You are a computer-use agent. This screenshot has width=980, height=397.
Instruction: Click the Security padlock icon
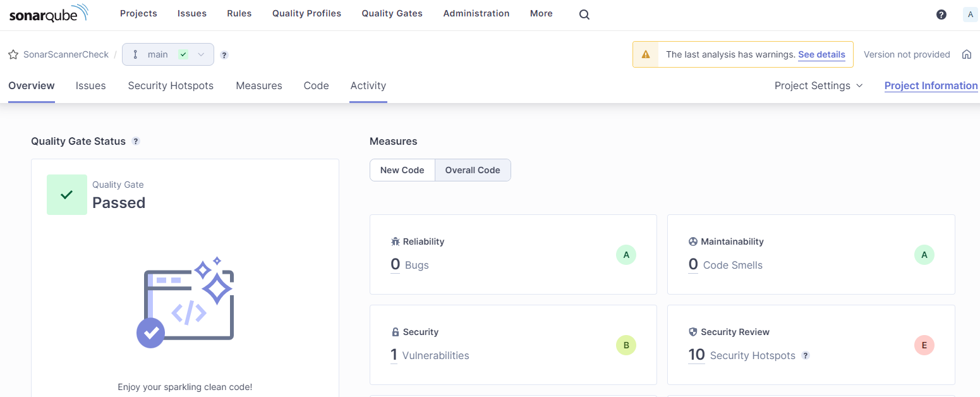(396, 332)
